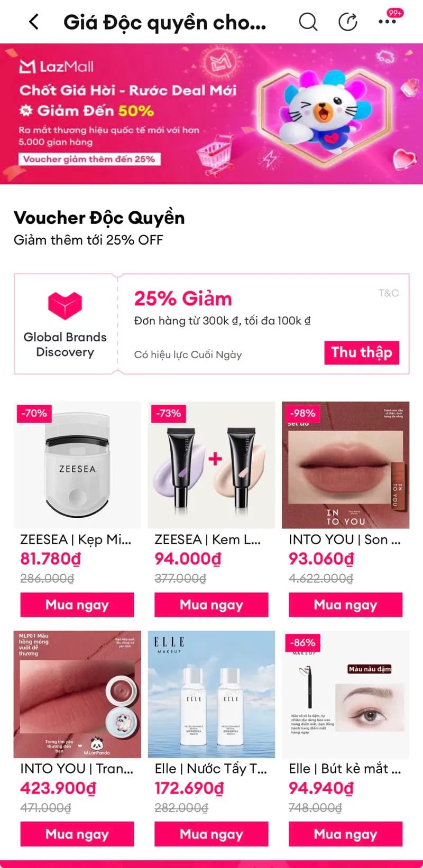This screenshot has width=423, height=868.
Task: Open the INTO YOU Tran... product title
Action: [77, 769]
